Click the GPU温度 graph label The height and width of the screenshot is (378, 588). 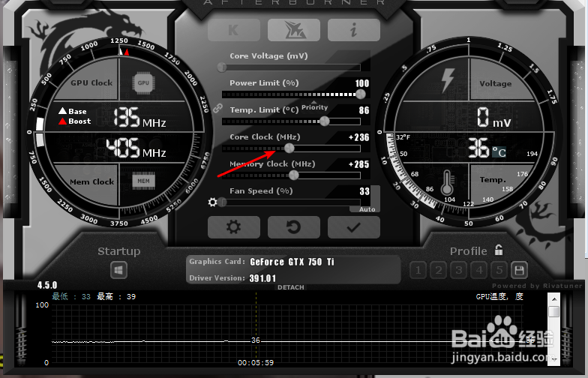(499, 297)
